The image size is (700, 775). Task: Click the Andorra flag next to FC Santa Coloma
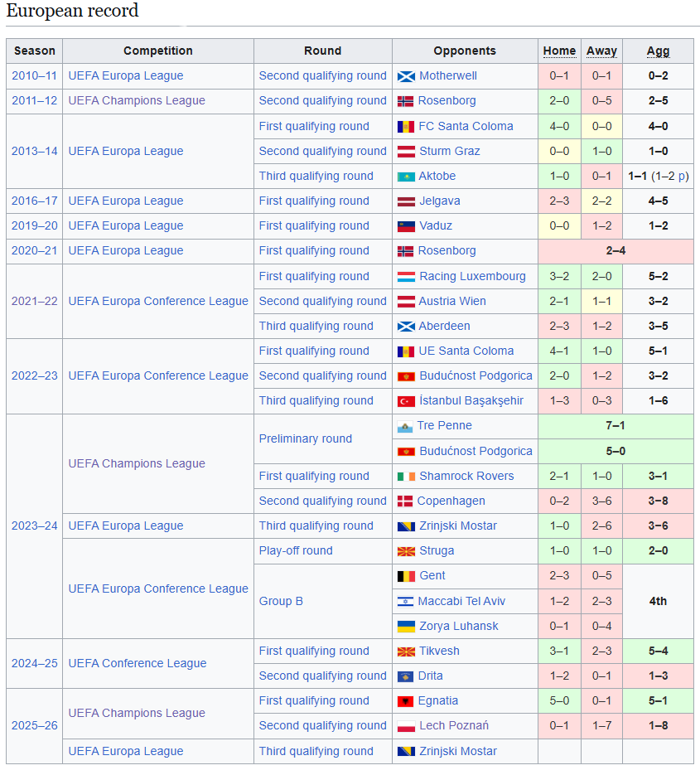point(406,127)
